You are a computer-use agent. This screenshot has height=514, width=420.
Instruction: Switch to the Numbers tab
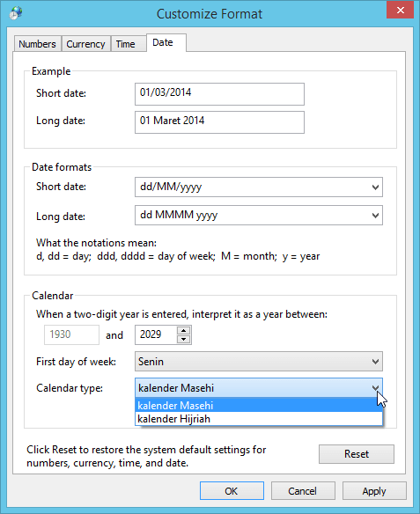click(x=37, y=44)
